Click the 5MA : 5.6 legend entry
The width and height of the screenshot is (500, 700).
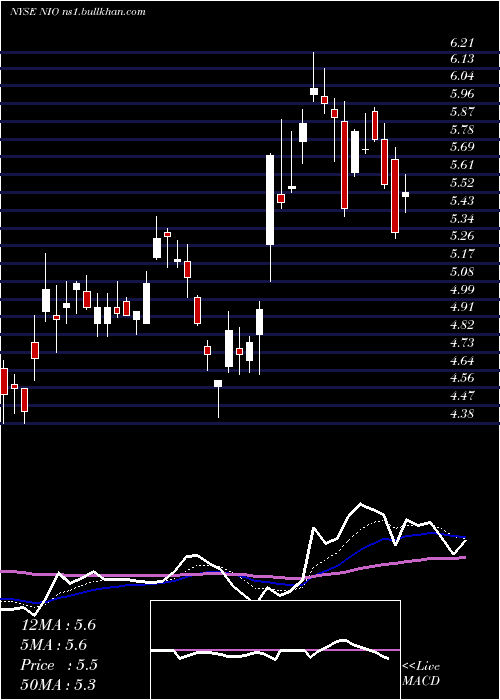54,645
